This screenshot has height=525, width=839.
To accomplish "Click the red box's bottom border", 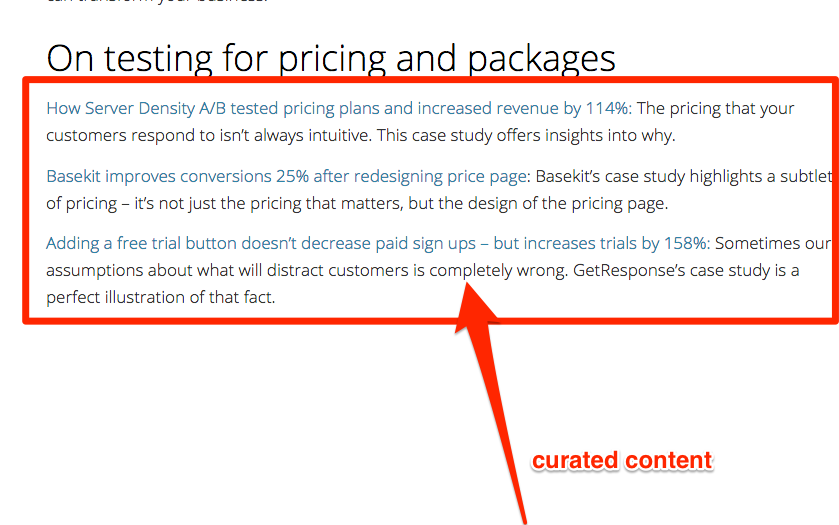I will [x=431, y=321].
